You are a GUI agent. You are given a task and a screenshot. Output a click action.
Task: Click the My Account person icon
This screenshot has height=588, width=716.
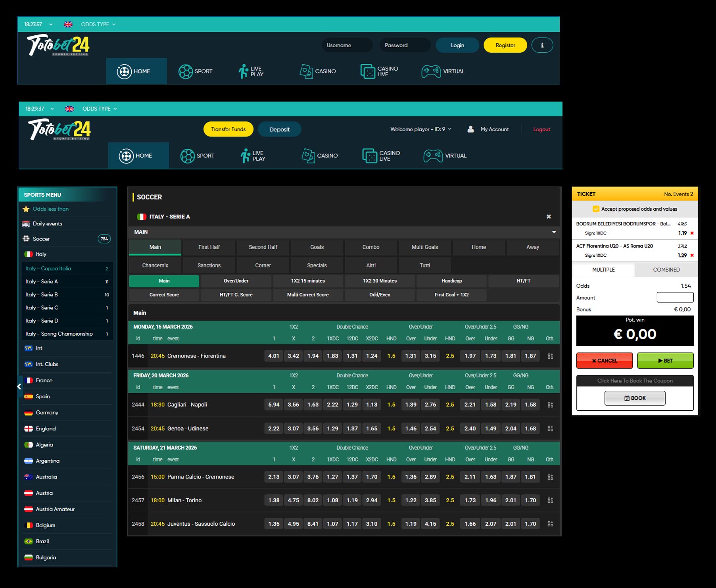471,129
